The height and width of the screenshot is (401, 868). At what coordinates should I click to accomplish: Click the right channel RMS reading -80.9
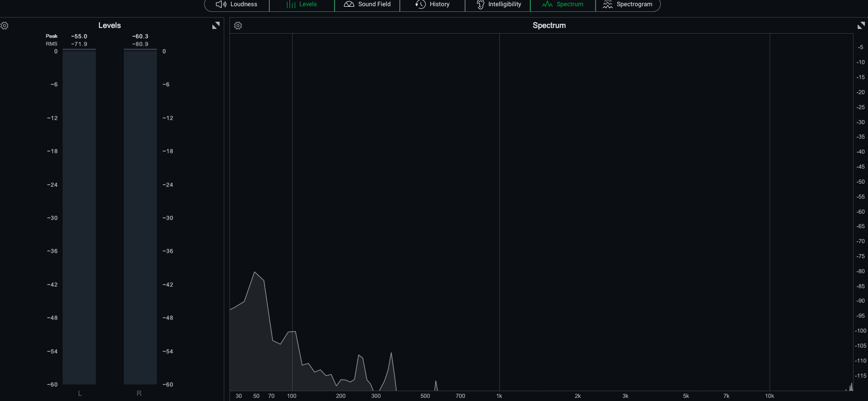140,44
